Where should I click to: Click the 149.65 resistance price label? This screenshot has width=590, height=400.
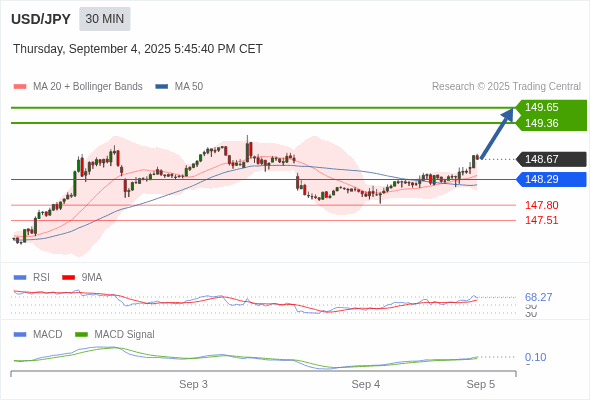coord(541,107)
